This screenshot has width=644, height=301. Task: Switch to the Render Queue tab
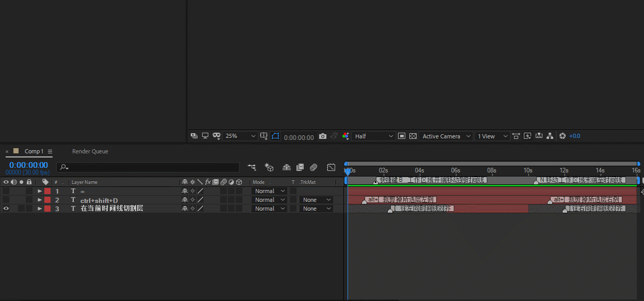(90, 151)
